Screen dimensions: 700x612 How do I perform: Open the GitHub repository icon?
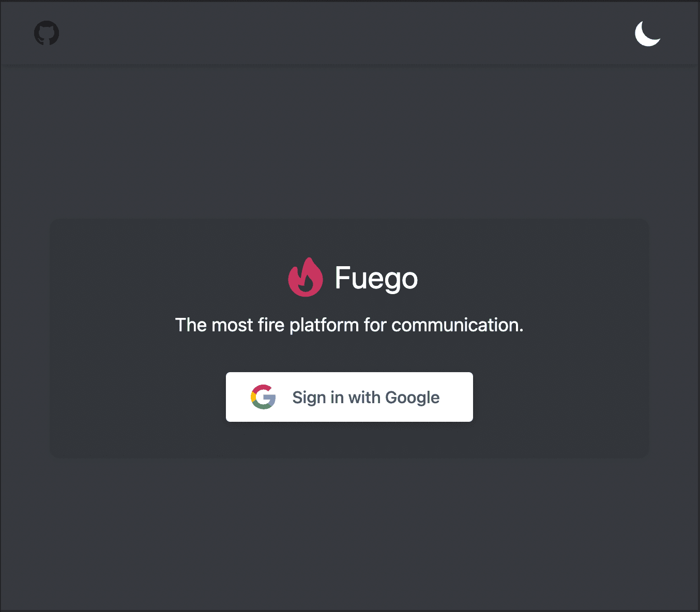pos(47,33)
